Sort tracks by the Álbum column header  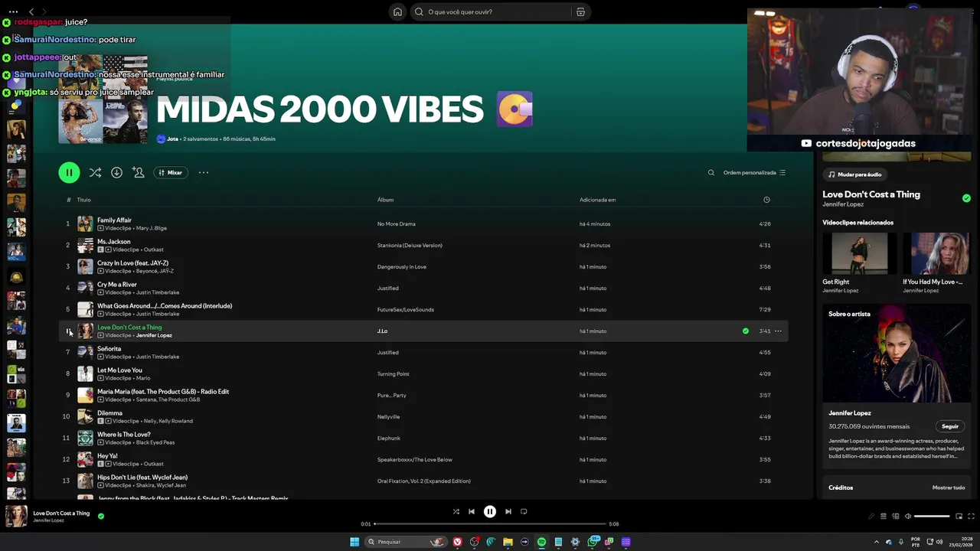[x=385, y=200]
